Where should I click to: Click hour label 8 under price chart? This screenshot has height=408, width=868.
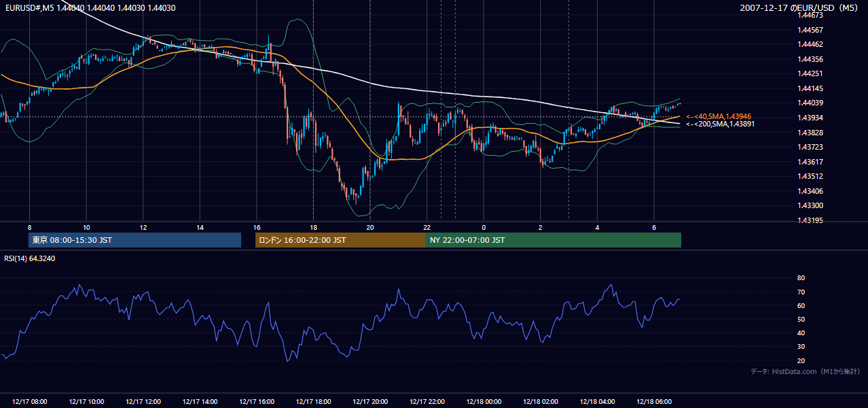29,226
